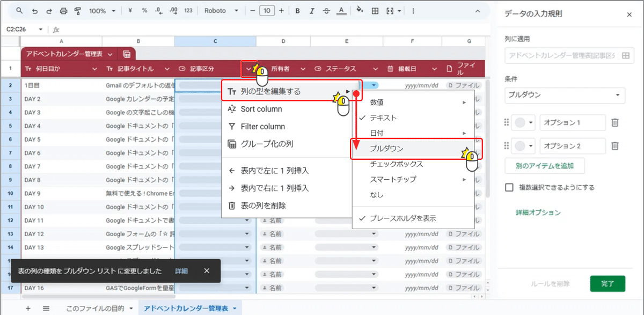Screen dimensions: 644x315
Task: Click the merge cells icon
Action: click(390, 11)
